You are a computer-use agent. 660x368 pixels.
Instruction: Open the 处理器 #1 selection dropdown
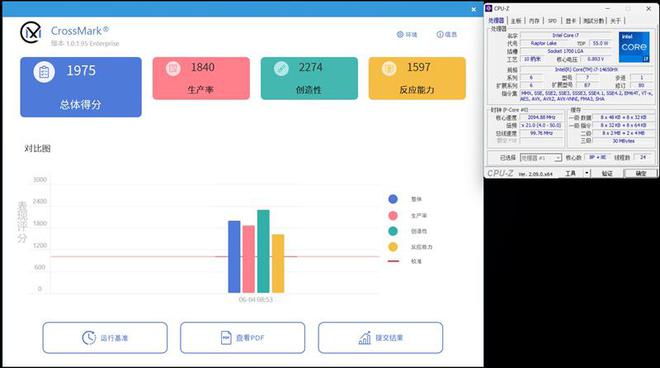[541, 158]
